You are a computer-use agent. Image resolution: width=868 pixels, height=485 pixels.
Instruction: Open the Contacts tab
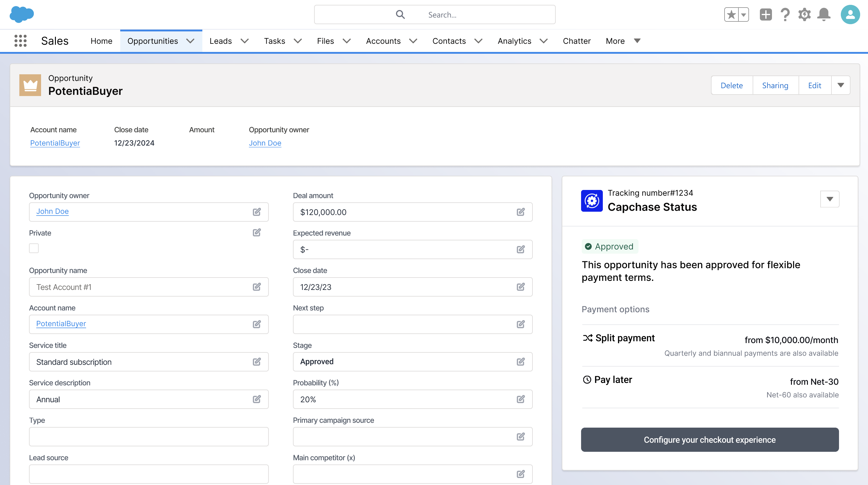point(449,41)
